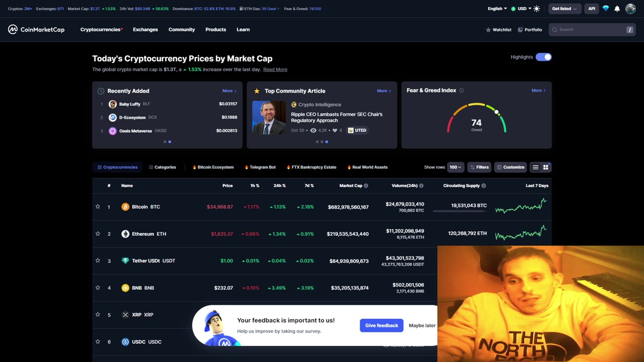The width and height of the screenshot is (644, 362).
Task: Click the Ripple CEO article thumbnail
Action: point(269,118)
